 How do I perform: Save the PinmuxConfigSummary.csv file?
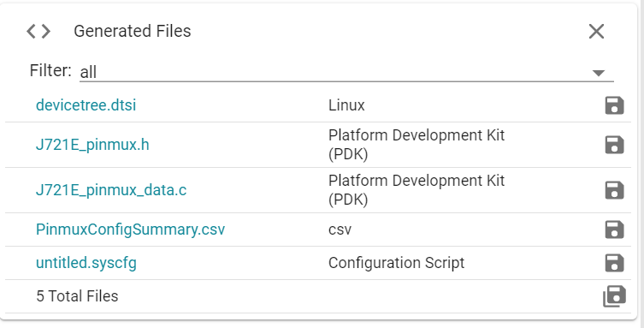click(614, 230)
